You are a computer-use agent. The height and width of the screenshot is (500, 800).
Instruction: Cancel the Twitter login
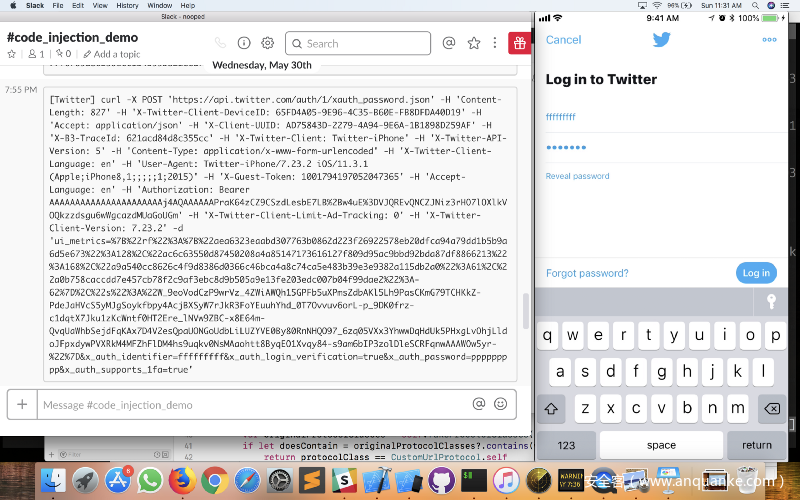(563, 40)
